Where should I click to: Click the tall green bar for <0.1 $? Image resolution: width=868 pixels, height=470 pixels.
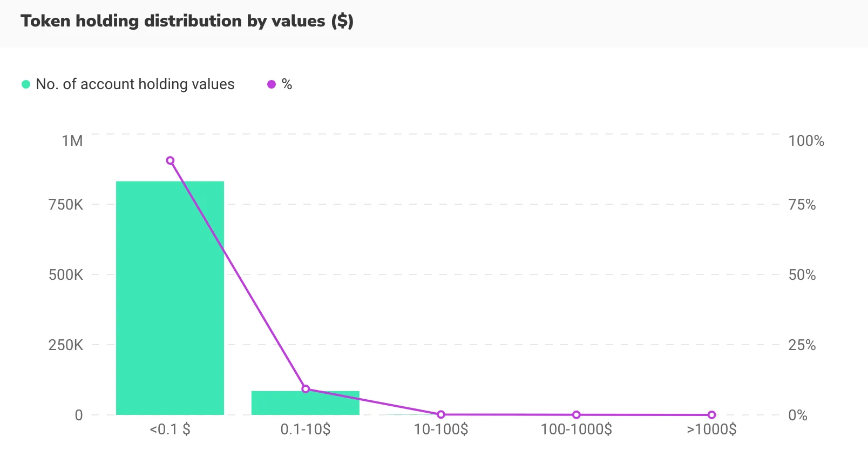coord(170,298)
